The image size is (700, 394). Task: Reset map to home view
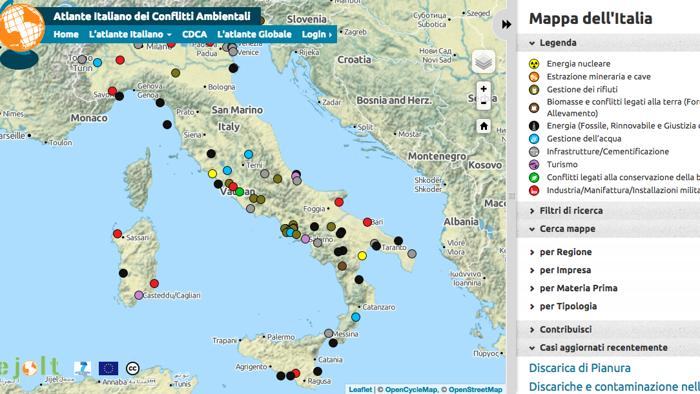(x=483, y=126)
